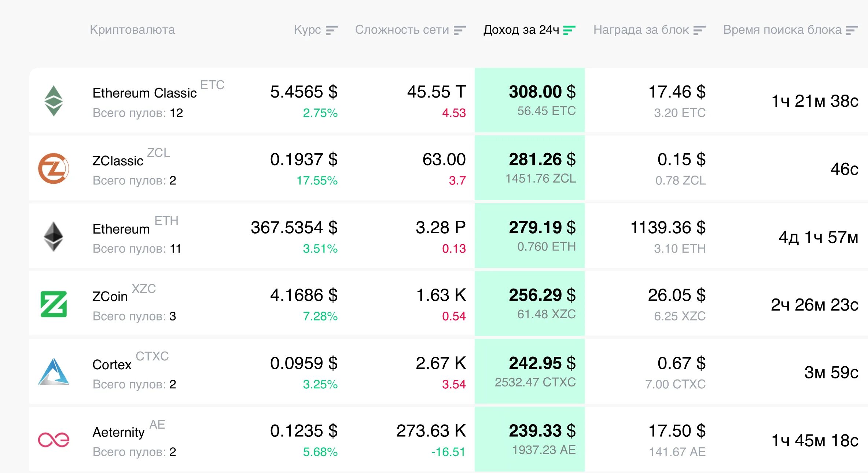The height and width of the screenshot is (473, 868).
Task: Click the Ethereum Classic diamond logo
Action: [54, 101]
